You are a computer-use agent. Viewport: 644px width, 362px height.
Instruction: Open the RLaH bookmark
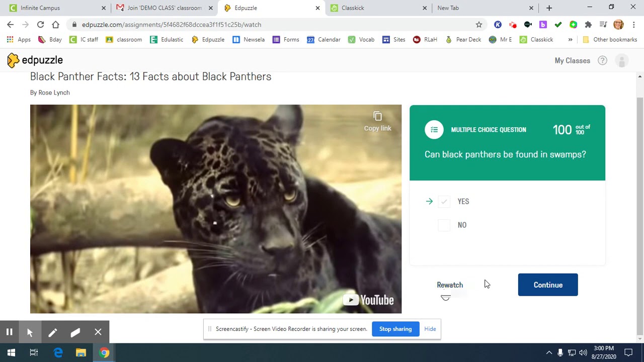tap(425, 39)
